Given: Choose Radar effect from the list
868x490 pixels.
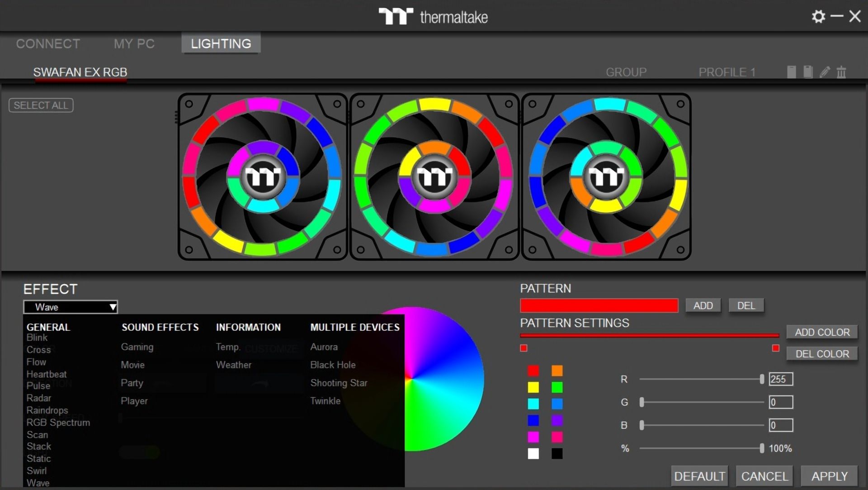Looking at the screenshot, I should click(x=38, y=398).
